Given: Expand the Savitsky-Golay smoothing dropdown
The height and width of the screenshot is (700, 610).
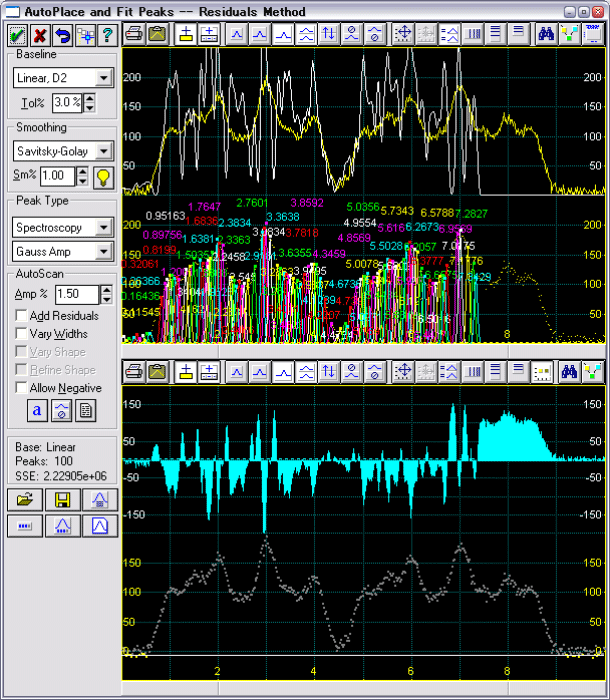Looking at the screenshot, I should tap(103, 151).
